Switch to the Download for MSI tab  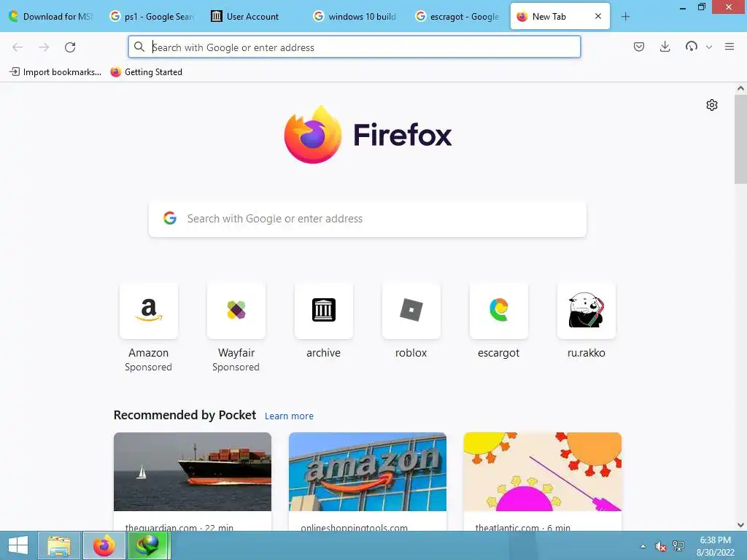52,17
